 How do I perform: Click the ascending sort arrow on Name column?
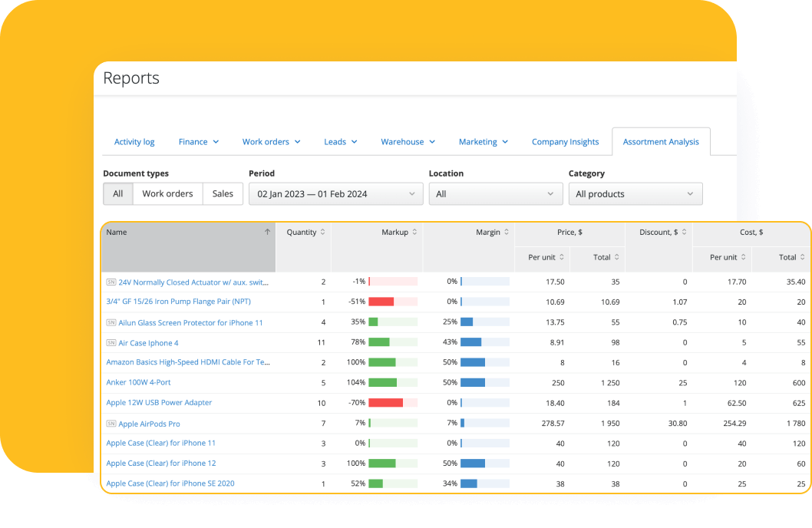(268, 232)
